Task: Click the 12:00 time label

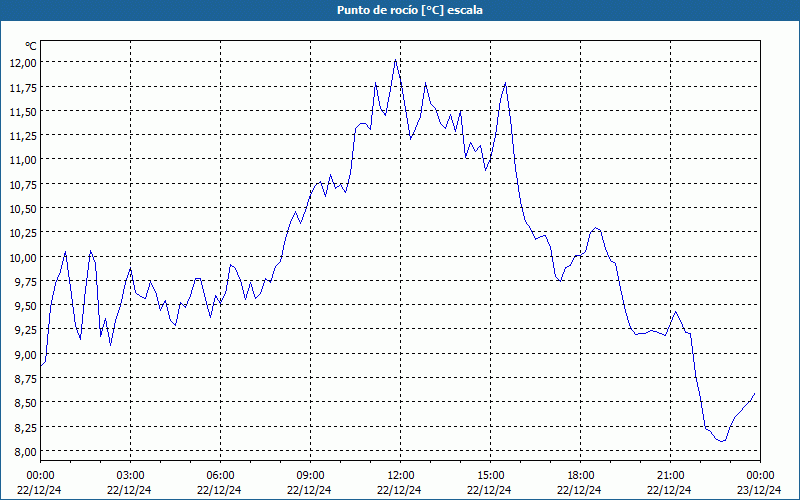Action: (x=401, y=476)
